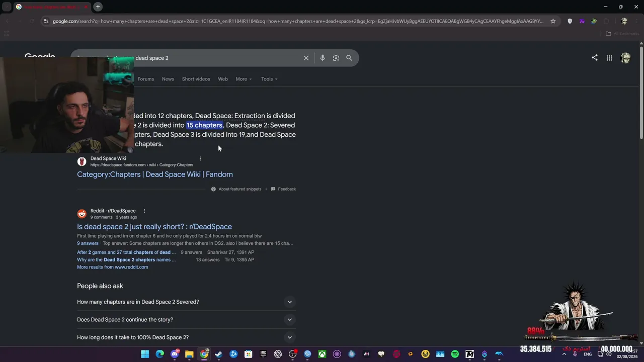Open the Chrome profile avatar
Viewport: 644px width, 362px height.
coord(624,21)
